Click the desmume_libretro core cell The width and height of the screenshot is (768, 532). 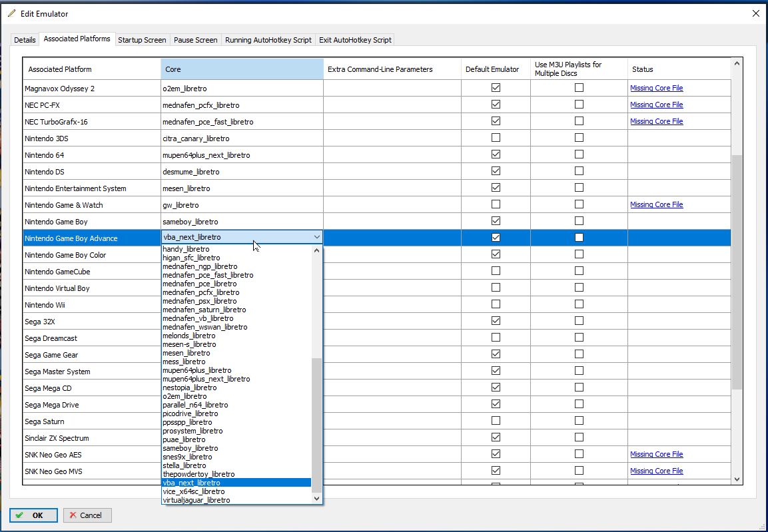(x=242, y=171)
